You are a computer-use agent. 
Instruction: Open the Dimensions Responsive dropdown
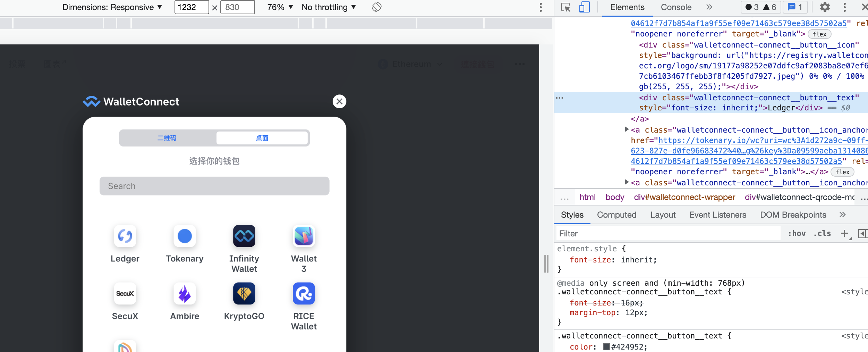point(112,7)
